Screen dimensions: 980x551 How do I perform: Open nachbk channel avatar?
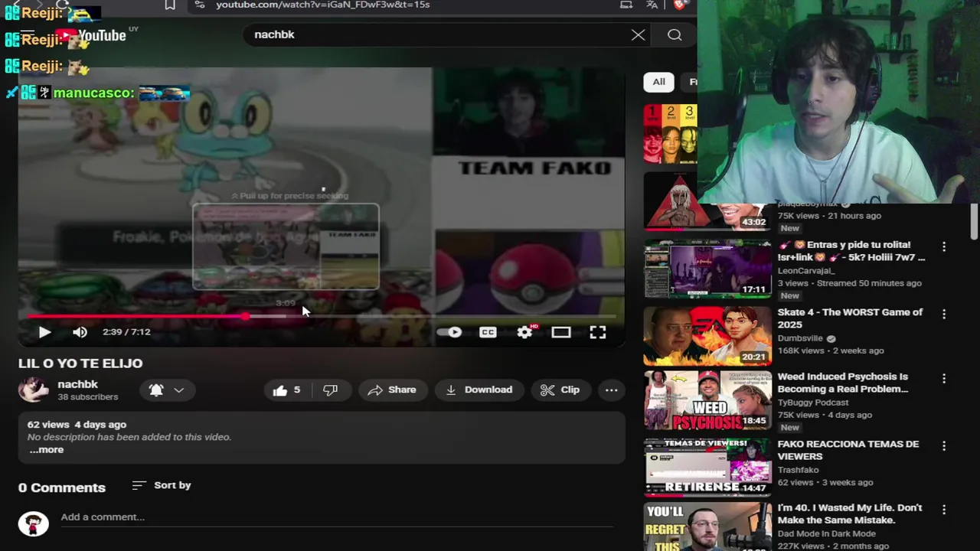34,390
